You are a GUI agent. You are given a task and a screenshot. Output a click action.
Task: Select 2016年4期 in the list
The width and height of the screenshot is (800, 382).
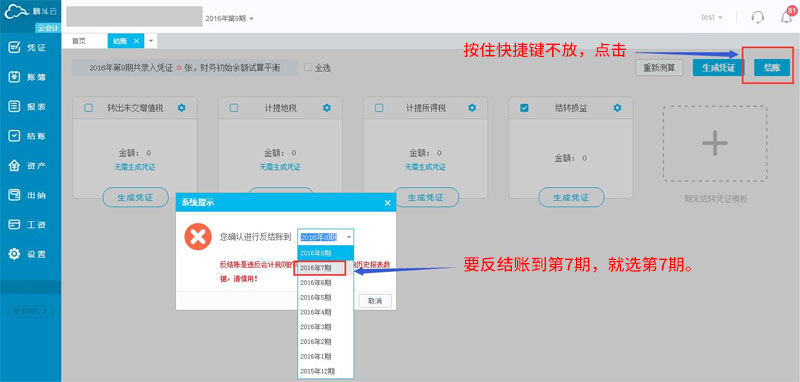tap(326, 312)
